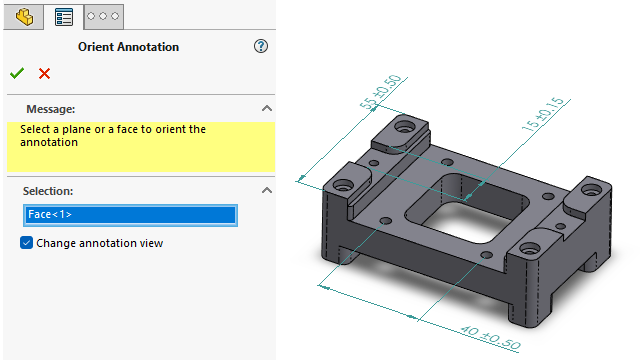Accept with the green checkmark
The width and height of the screenshot is (640, 360).
point(17,73)
